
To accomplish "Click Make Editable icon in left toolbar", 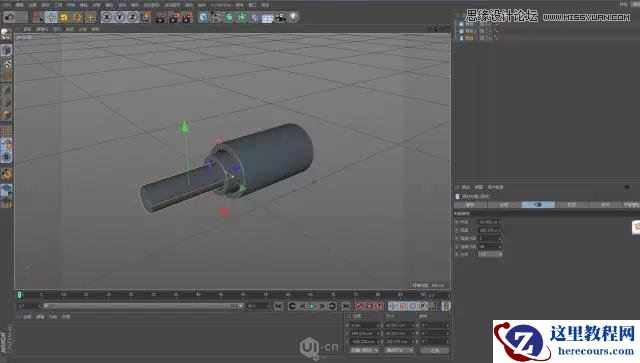I will (6, 34).
